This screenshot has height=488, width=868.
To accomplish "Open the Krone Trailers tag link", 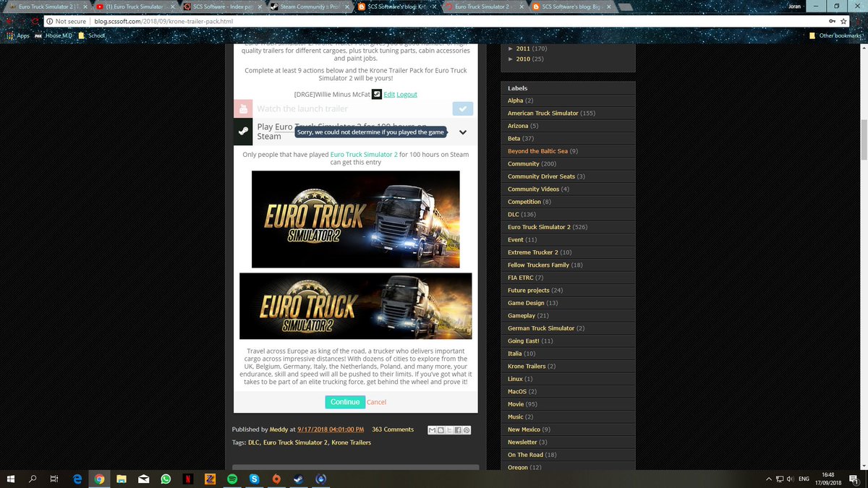I will pyautogui.click(x=351, y=442).
